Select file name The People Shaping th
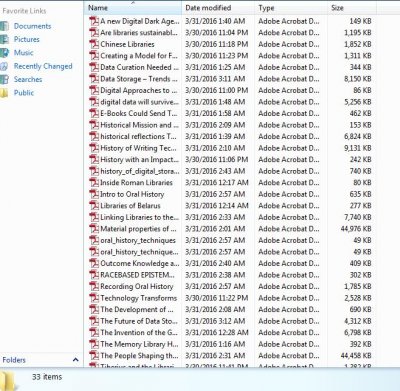 point(139,356)
